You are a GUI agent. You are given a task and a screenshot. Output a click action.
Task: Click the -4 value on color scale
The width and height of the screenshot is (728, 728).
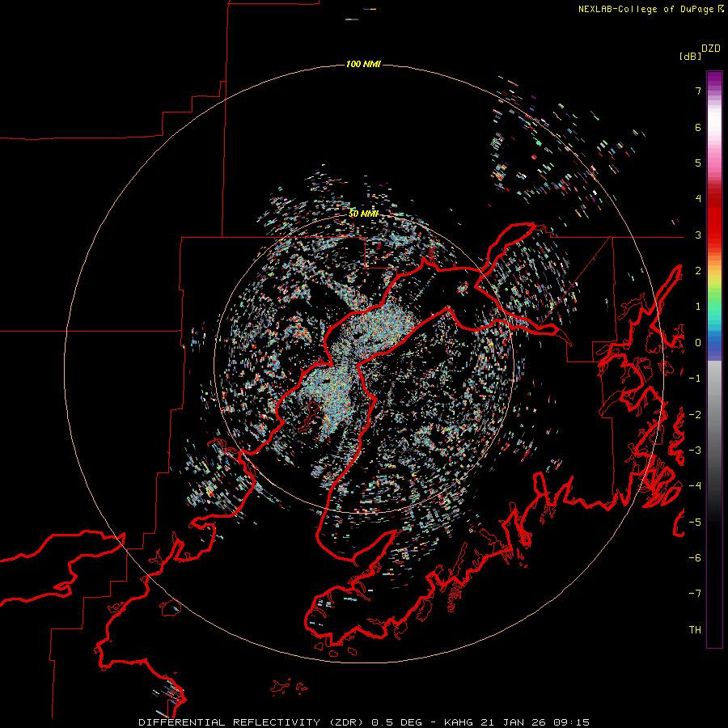click(695, 486)
